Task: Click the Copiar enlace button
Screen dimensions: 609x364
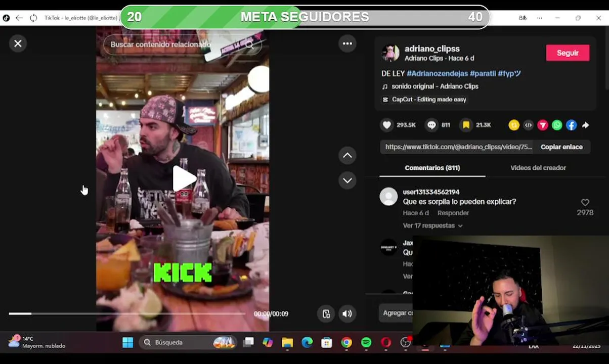Action: coord(561,147)
